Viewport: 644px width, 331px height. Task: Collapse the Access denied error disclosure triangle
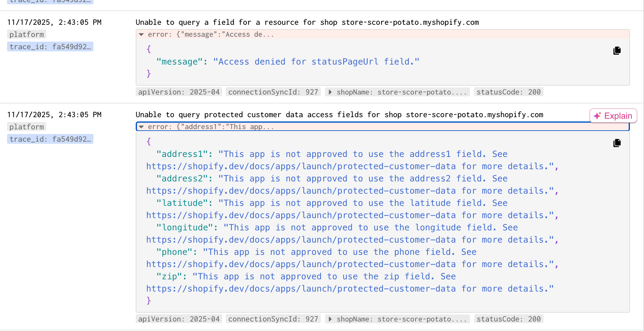coord(141,35)
